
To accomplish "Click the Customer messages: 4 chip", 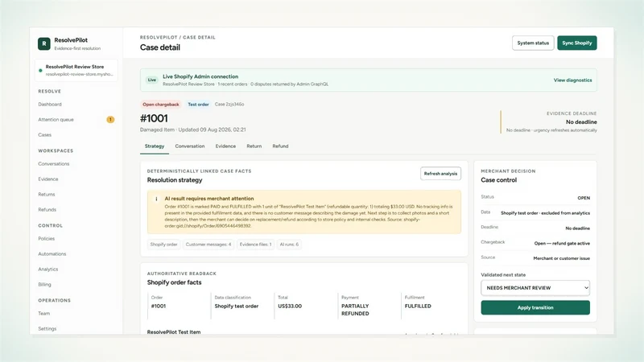I will click(208, 245).
